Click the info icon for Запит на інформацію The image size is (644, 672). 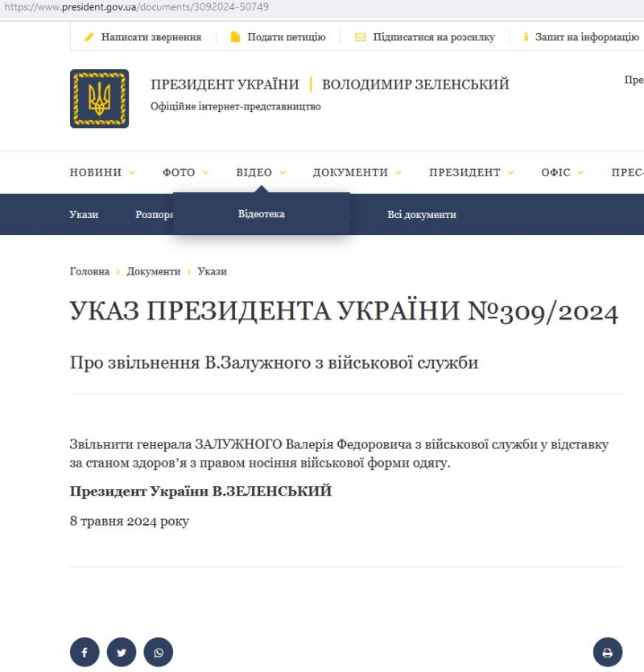pyautogui.click(x=526, y=37)
